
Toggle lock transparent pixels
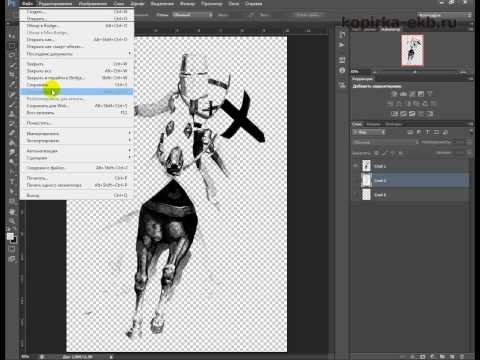coord(376,153)
